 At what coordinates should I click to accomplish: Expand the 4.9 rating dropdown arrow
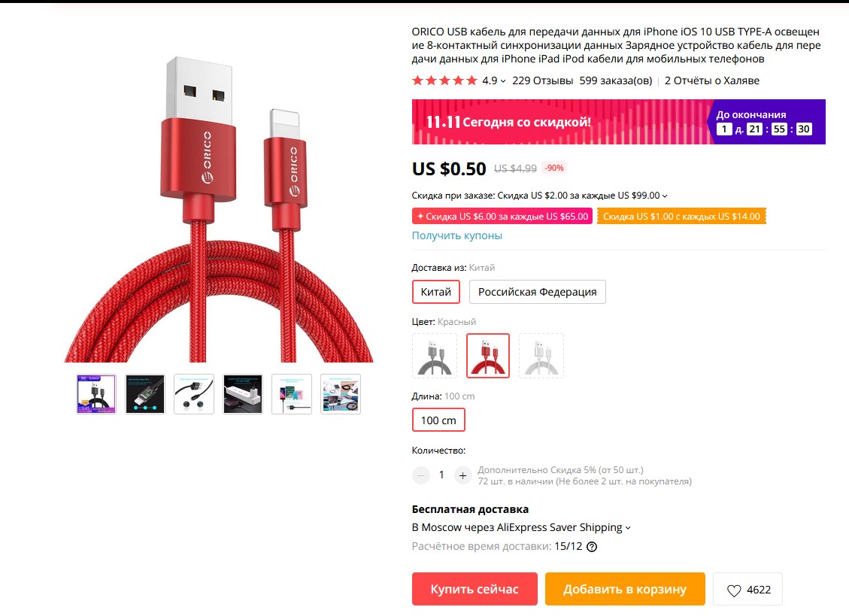click(x=503, y=81)
